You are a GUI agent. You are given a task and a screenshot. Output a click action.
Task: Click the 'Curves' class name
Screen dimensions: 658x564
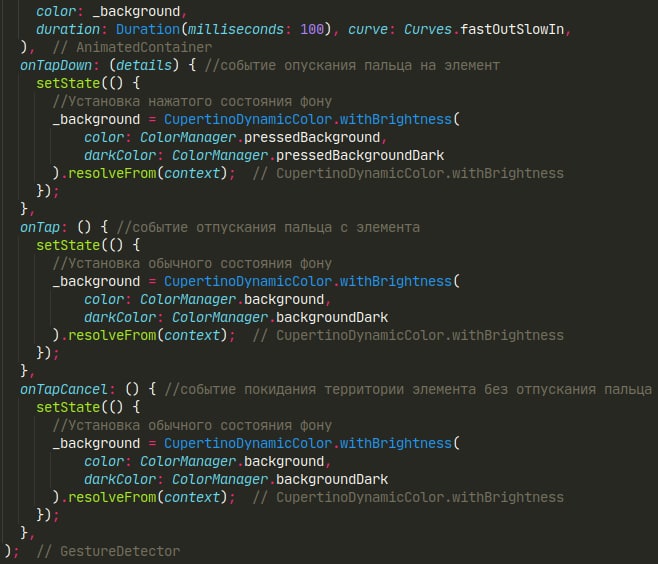click(428, 29)
